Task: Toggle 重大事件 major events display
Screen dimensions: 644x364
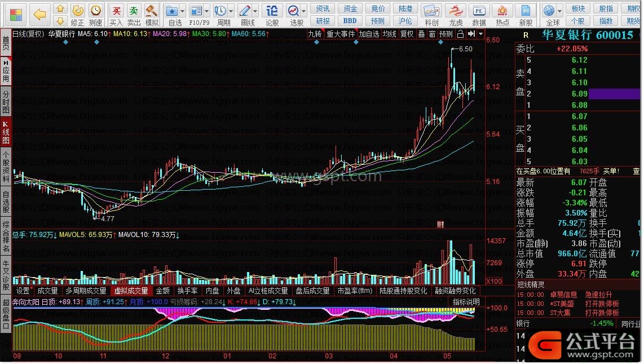Action: pyautogui.click(x=341, y=34)
